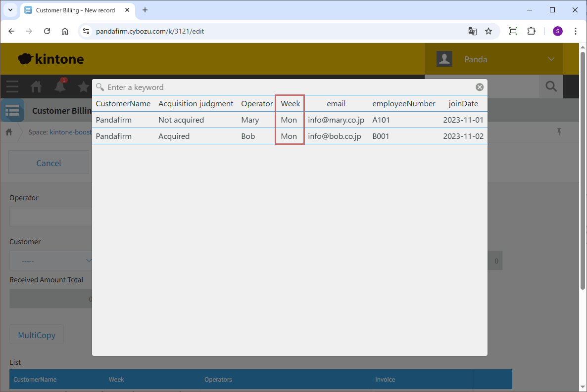
Task: Open the notifications bell icon
Action: (x=60, y=87)
